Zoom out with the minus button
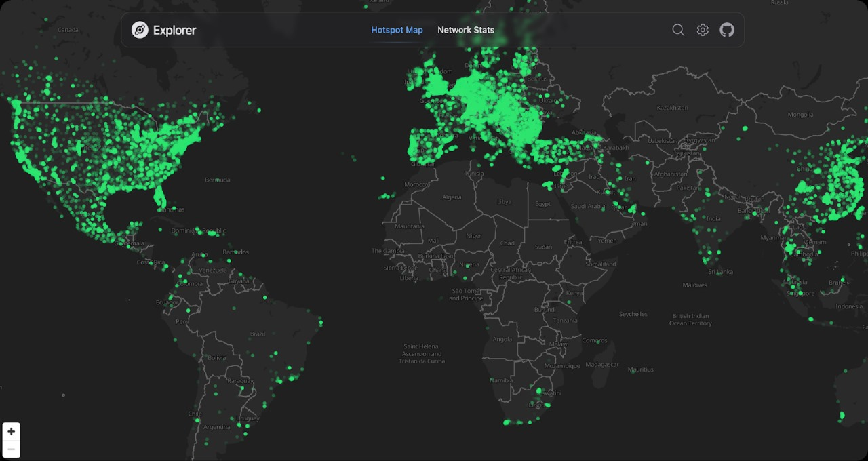Image resolution: width=868 pixels, height=461 pixels. click(x=12, y=449)
